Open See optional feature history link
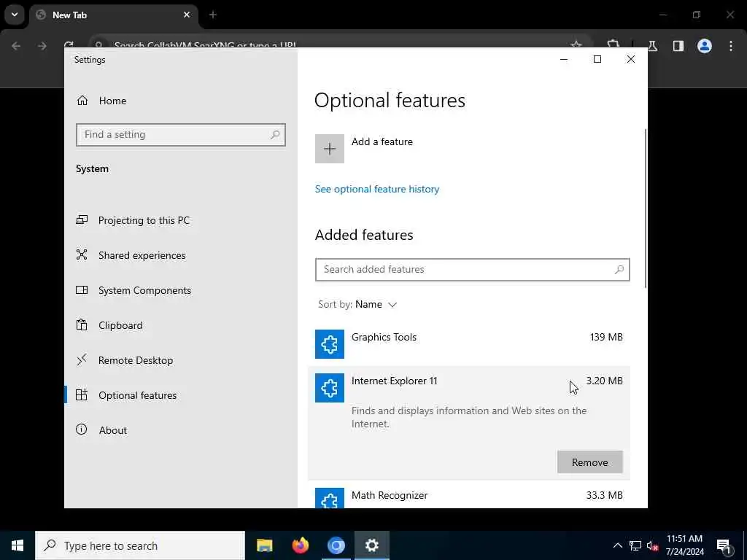 (x=377, y=189)
